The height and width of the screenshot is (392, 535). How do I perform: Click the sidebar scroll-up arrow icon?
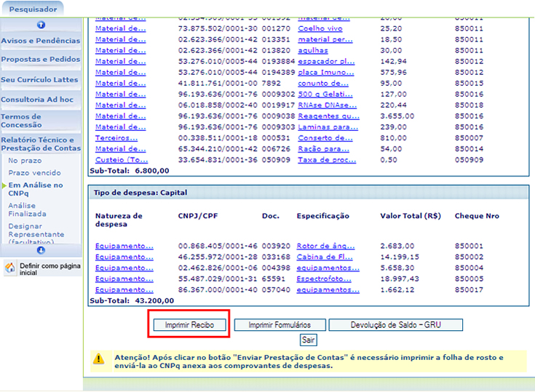point(41,25)
